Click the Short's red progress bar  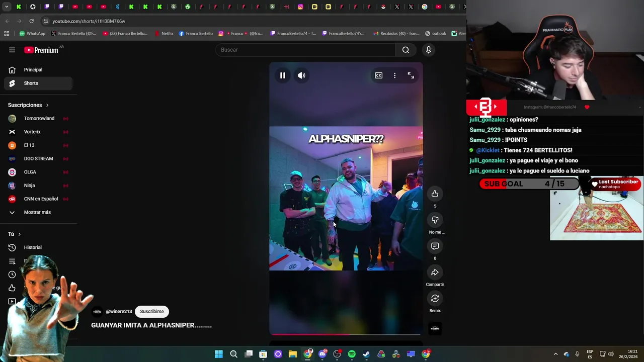[346, 334]
